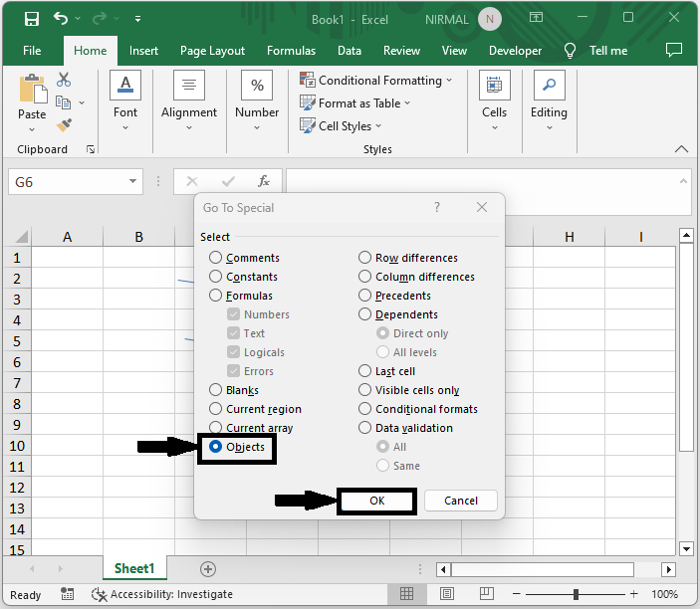Expand the Format as Table dropdown

(407, 102)
